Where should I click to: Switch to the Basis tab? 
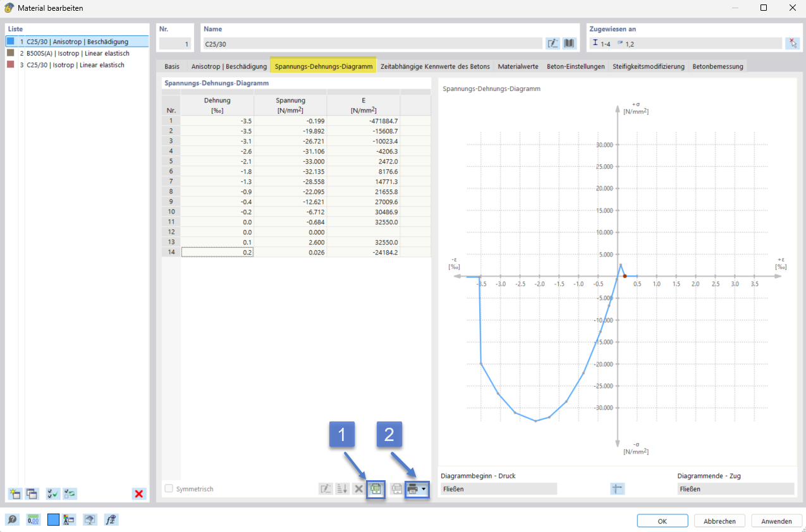pos(172,66)
